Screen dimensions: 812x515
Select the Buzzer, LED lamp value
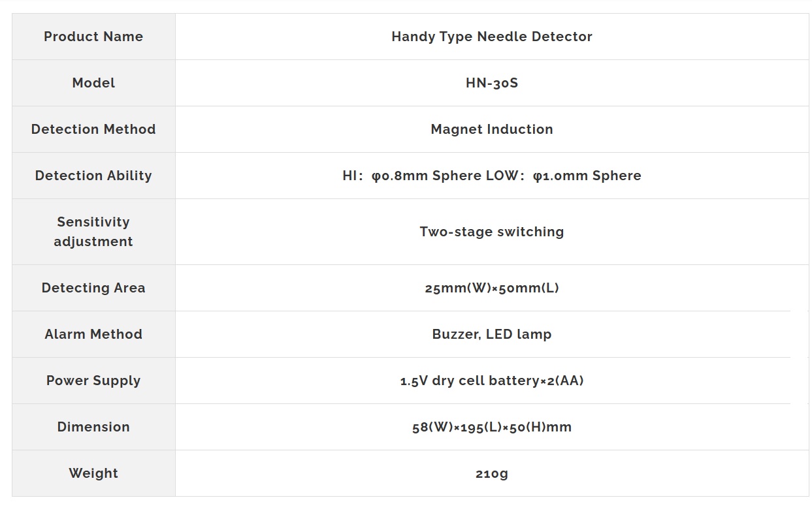pos(492,334)
